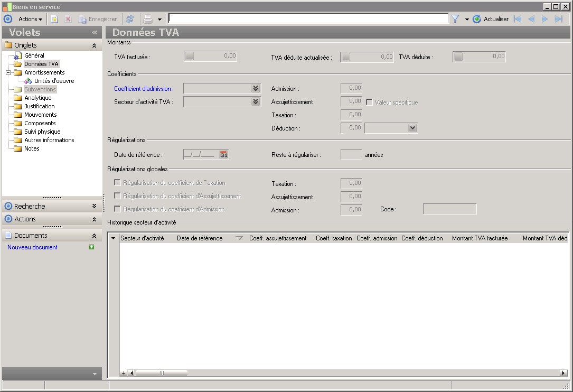The height and width of the screenshot is (392, 573).
Task: Click the red delete record icon
Action: click(68, 19)
